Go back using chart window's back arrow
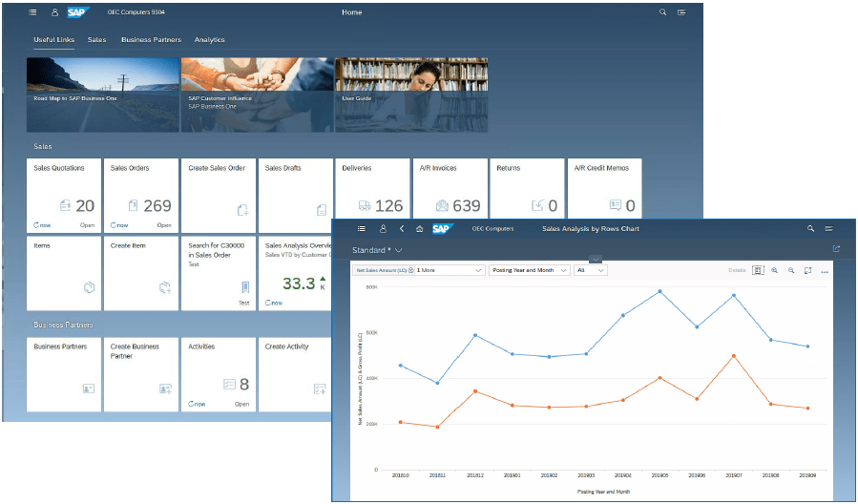This screenshot has height=504, width=858. pos(402,229)
